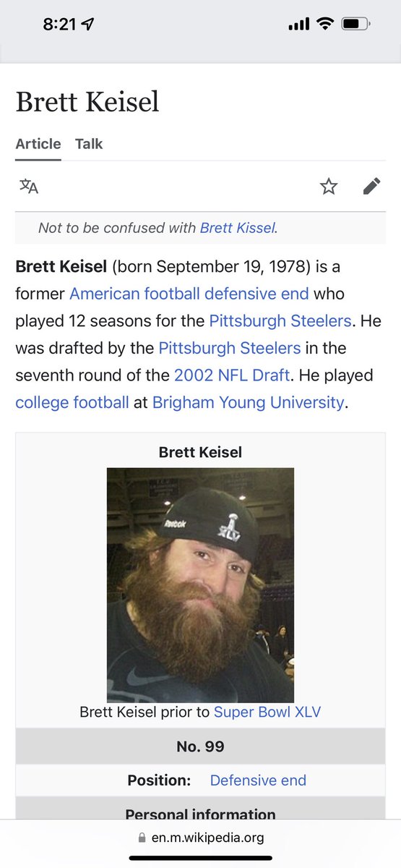Open the Brett Kissel disambiguation link
The width and height of the screenshot is (401, 868).
click(238, 228)
